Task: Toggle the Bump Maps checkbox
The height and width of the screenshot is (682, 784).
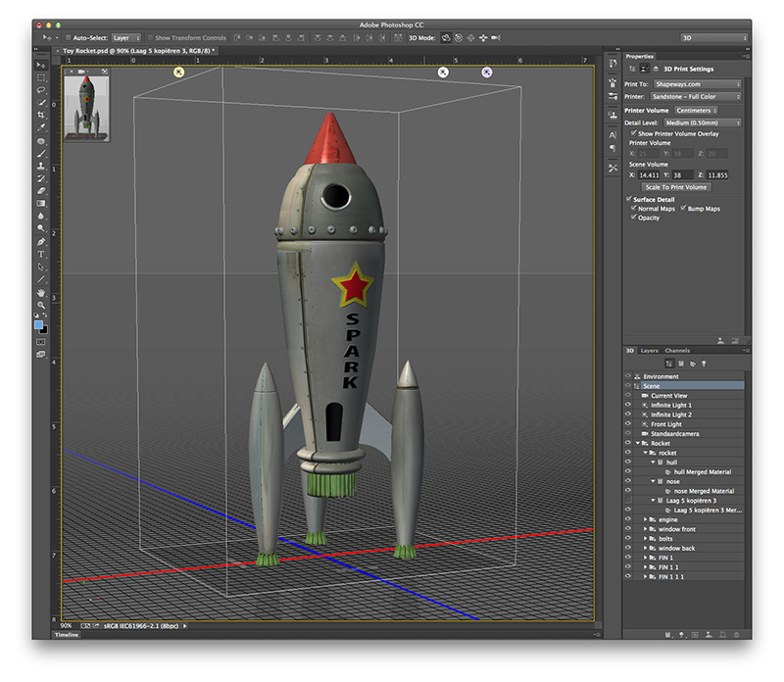Action: (x=682, y=209)
